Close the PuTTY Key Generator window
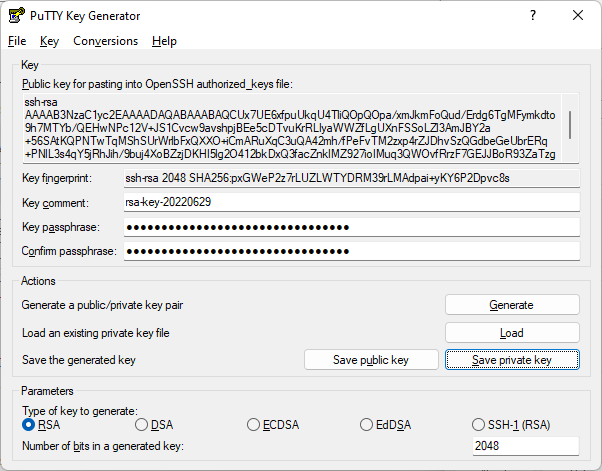This screenshot has width=602, height=471. (578, 15)
